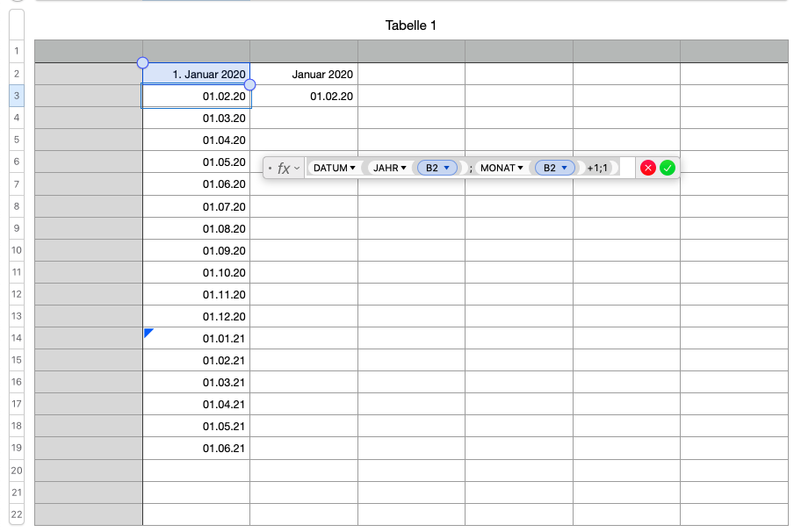Click the top-left selection handle of cell B2
Image resolution: width=794 pixels, height=532 pixels.
[x=143, y=62]
